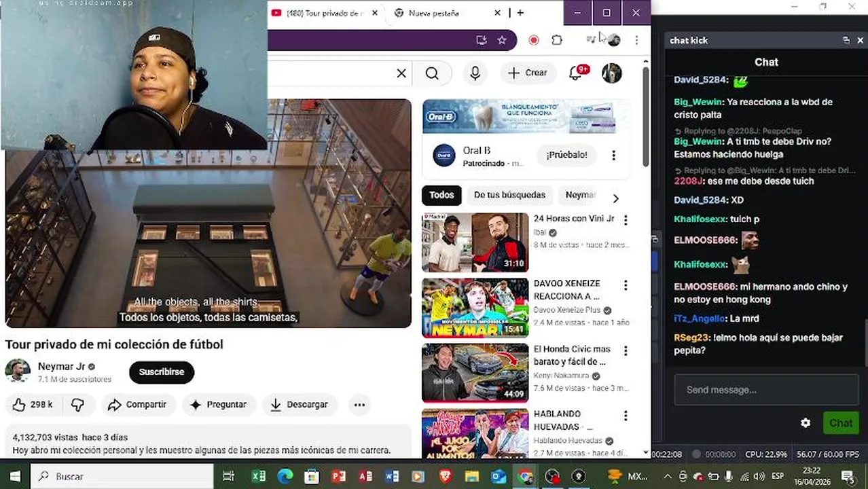Open more video actions ellipsis button
The height and width of the screenshot is (489, 868).
coord(359,404)
